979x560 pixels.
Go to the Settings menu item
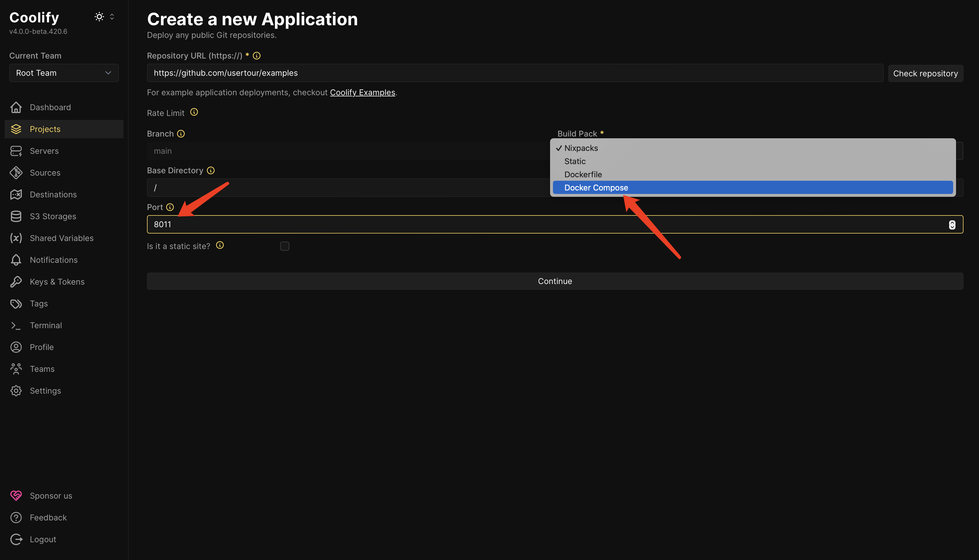pyautogui.click(x=45, y=391)
